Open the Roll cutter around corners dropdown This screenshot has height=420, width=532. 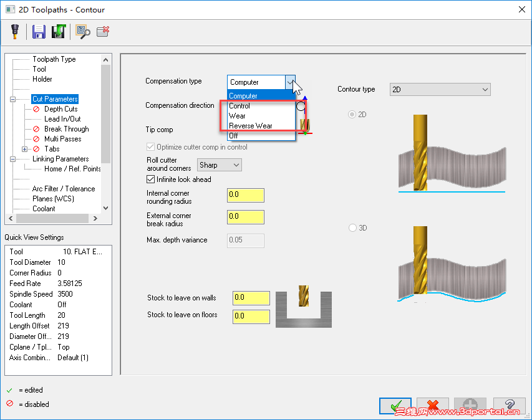point(219,165)
